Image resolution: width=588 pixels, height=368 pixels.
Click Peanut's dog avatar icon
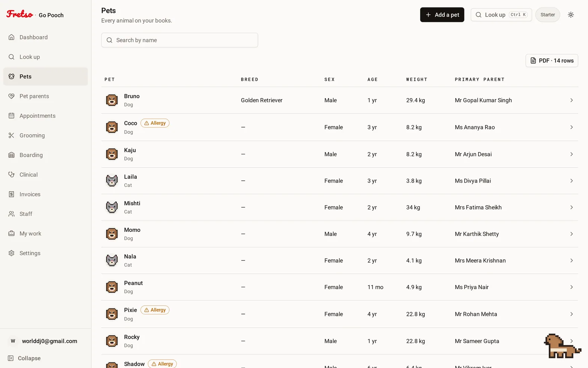click(x=112, y=287)
